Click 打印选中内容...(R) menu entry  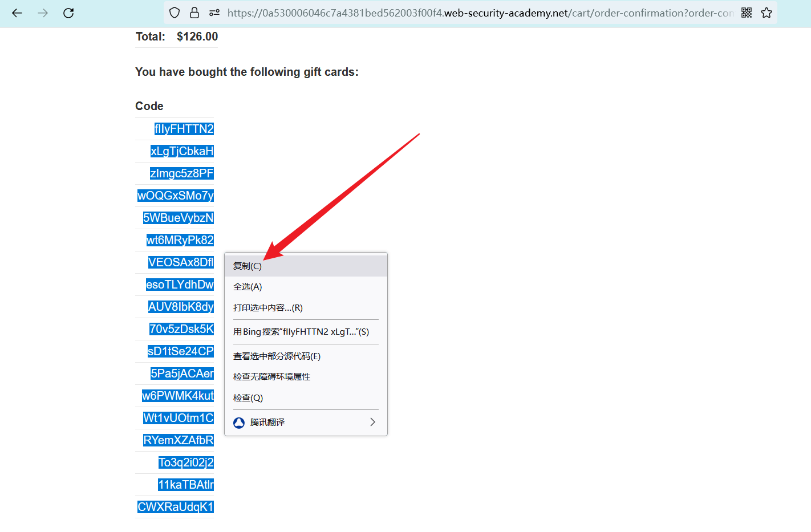click(x=268, y=308)
